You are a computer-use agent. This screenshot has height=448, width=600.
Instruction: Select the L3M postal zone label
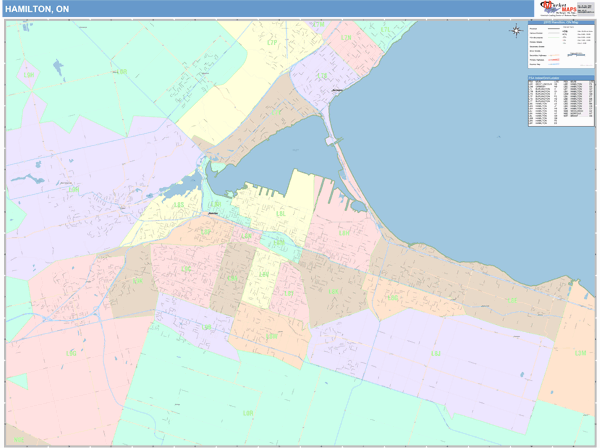pos(580,353)
